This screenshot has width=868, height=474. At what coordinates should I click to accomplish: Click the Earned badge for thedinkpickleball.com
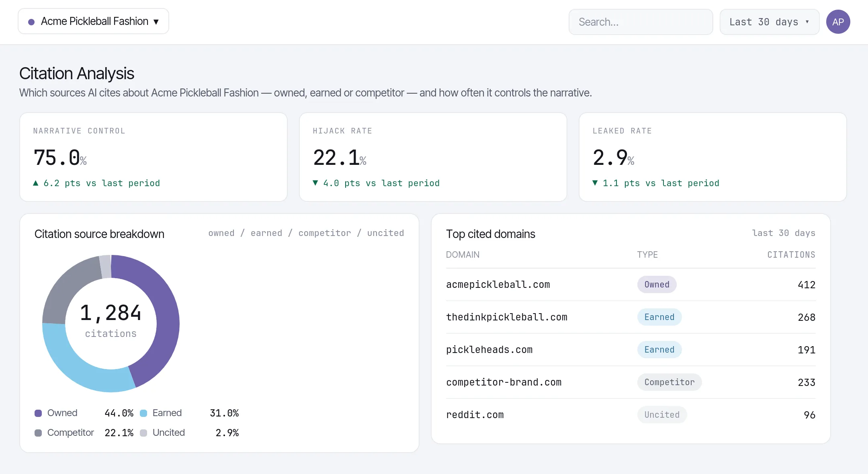(x=659, y=317)
